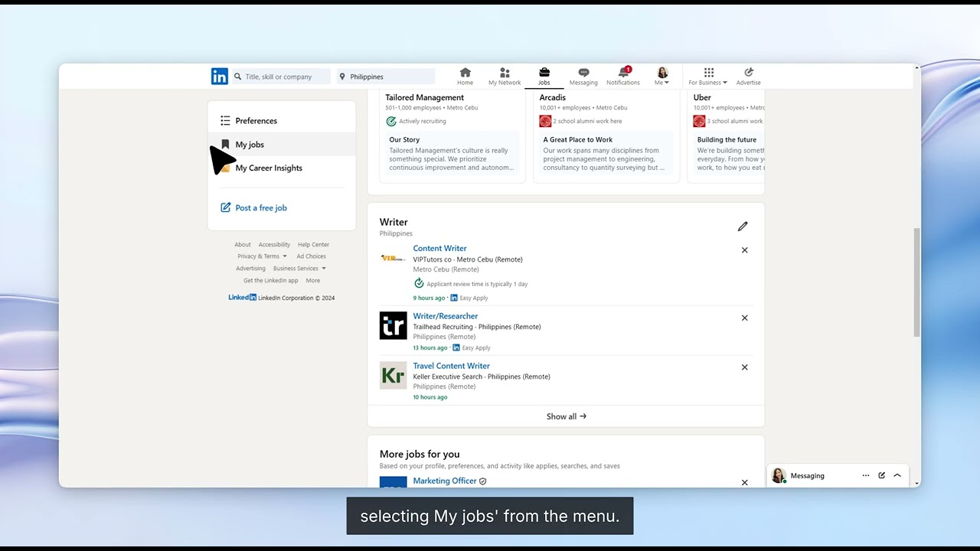Click the search magnifier icon
The height and width of the screenshot is (551, 980).
point(238,77)
